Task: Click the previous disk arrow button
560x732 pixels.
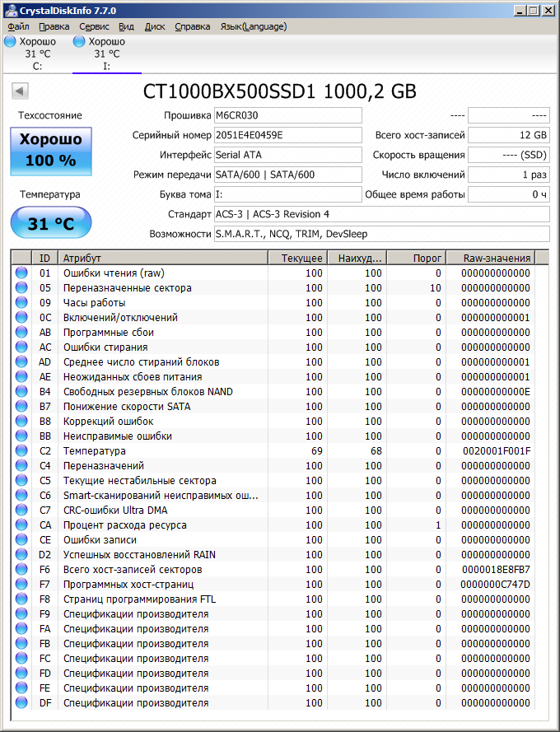Action: [x=21, y=91]
